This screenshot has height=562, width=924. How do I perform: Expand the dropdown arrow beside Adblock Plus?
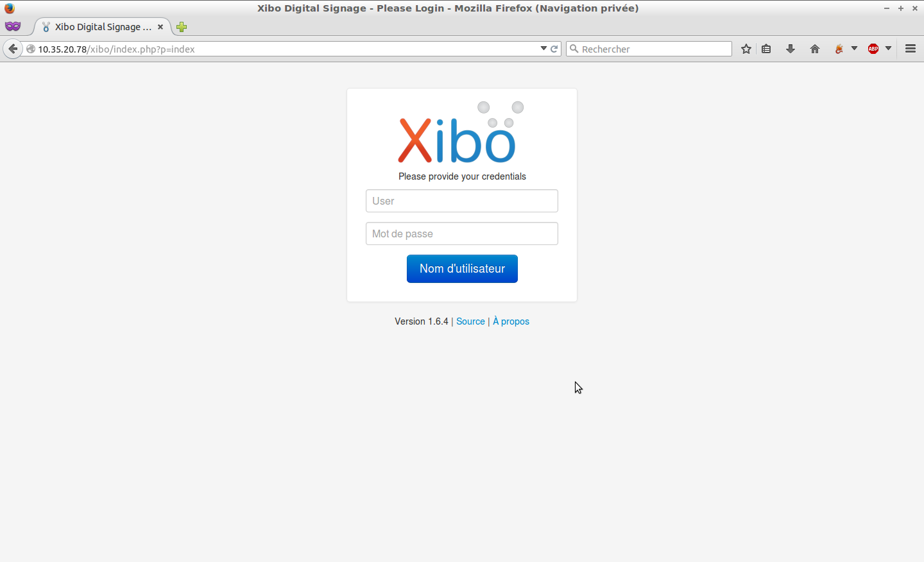tap(888, 49)
